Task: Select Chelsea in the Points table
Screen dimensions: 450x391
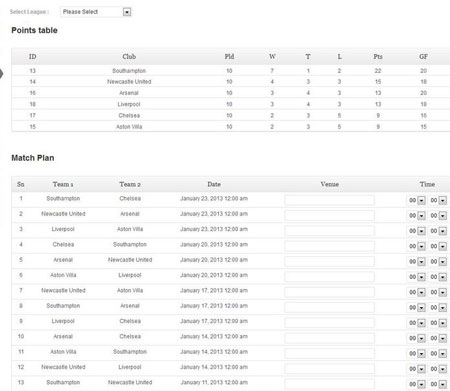Action: [x=129, y=115]
